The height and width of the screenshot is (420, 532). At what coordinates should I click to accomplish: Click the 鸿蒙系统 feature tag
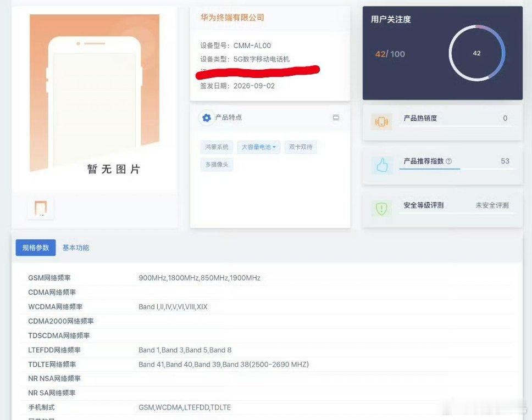pyautogui.click(x=217, y=147)
